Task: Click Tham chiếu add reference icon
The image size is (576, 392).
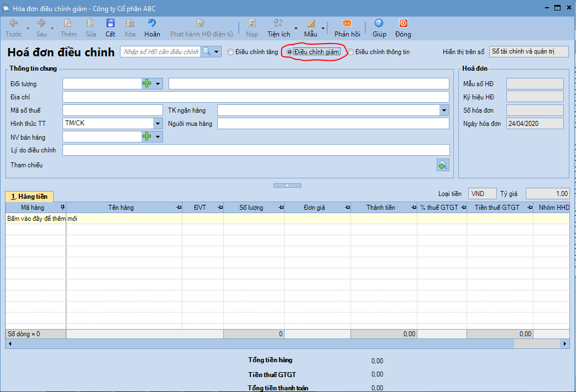Action: [x=443, y=165]
